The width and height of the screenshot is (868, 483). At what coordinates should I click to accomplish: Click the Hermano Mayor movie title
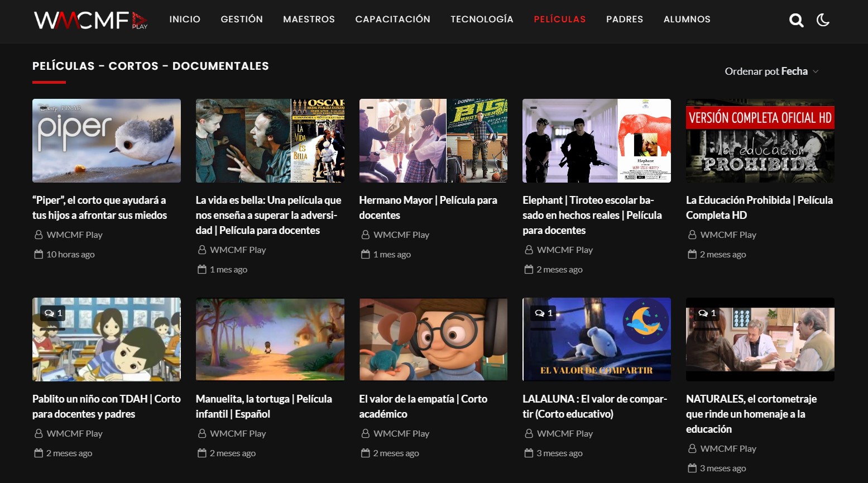point(428,207)
